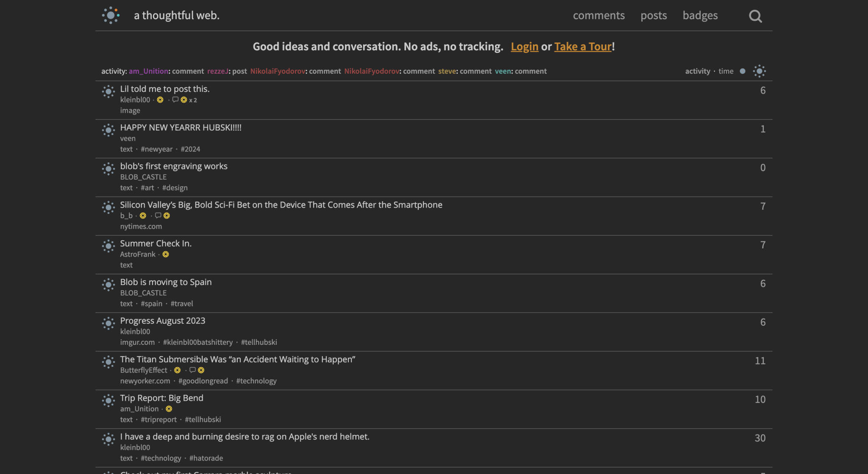Open the 'Take a Tour!' link
The image size is (868, 474).
coord(583,47)
